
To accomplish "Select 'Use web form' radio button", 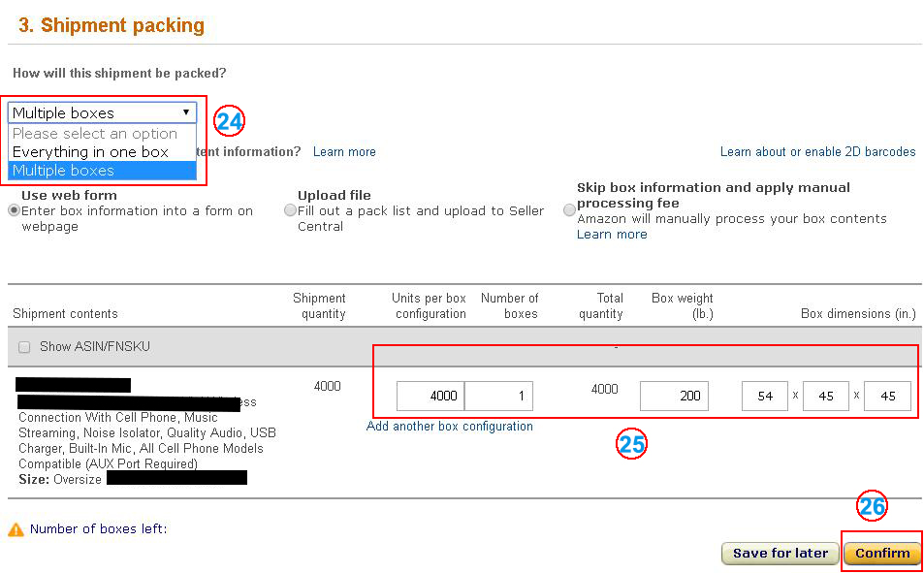I will click(14, 210).
